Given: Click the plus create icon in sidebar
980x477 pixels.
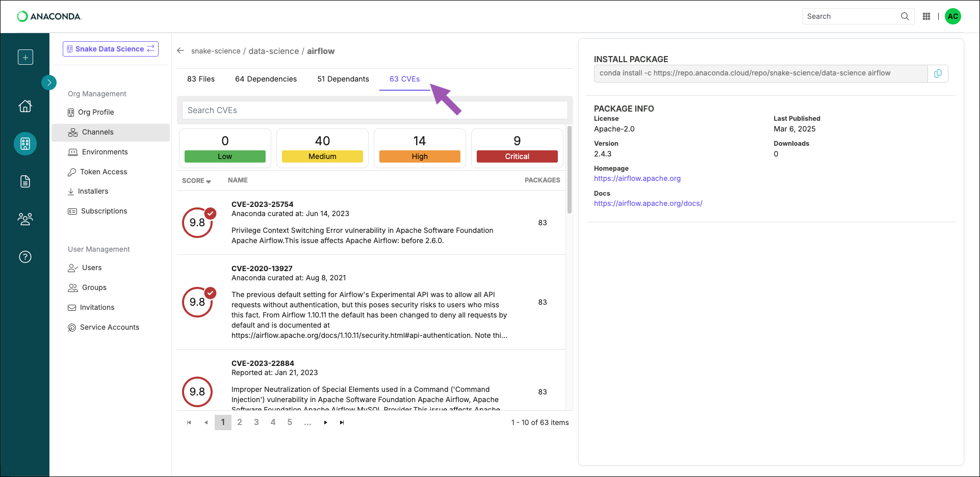Looking at the screenshot, I should point(25,57).
